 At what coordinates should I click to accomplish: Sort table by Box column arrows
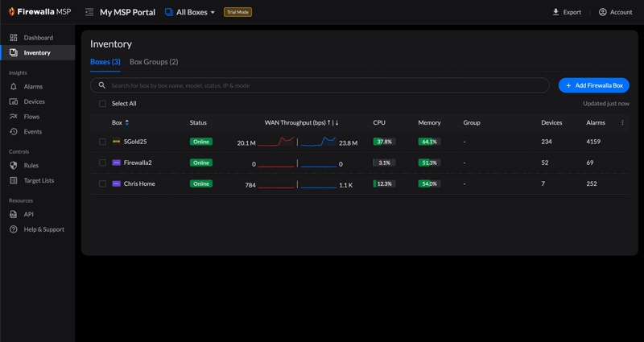tap(127, 123)
